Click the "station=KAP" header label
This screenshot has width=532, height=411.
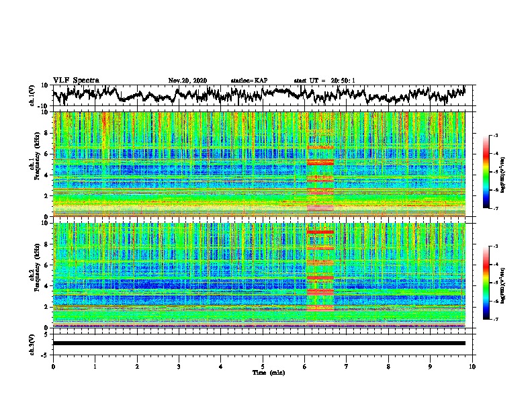(249, 81)
